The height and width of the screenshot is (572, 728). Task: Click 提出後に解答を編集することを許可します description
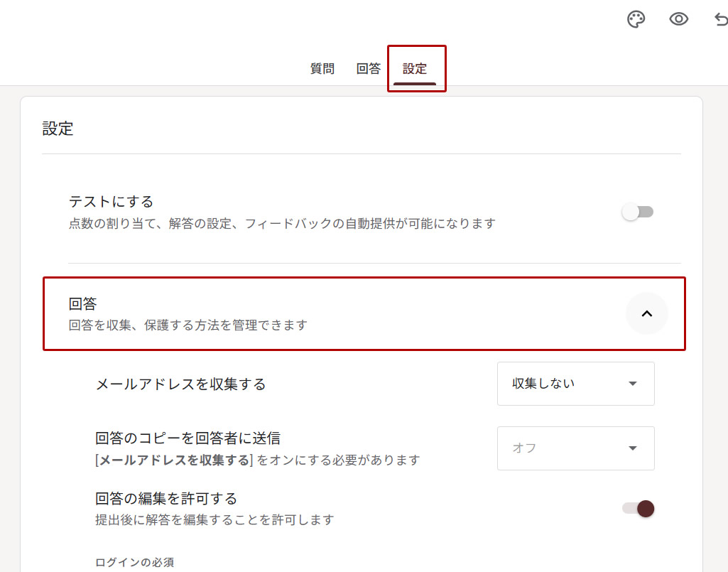(214, 519)
